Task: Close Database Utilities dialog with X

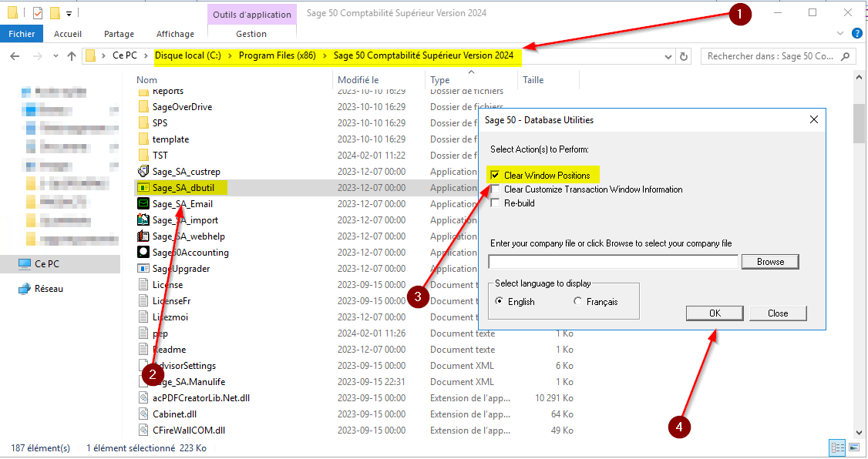Action: click(x=814, y=119)
